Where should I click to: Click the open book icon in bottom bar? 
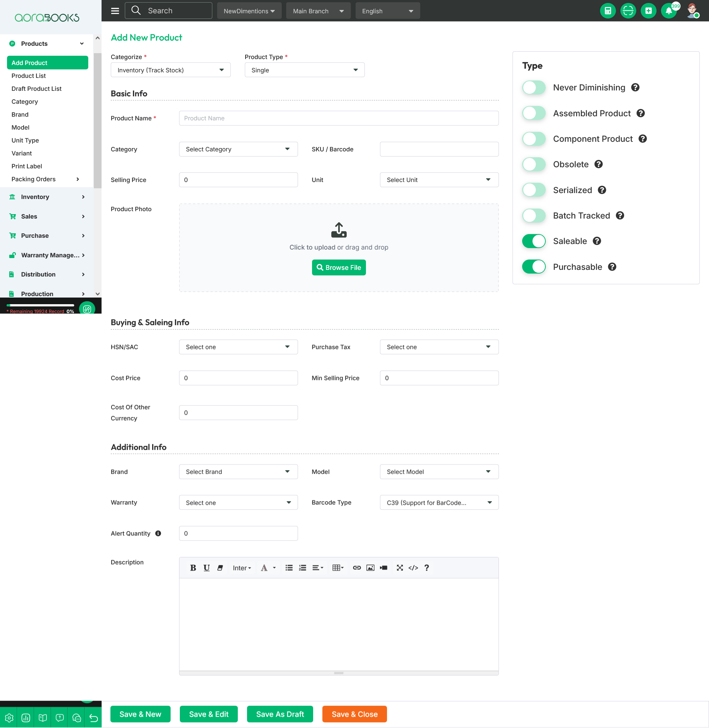click(x=43, y=718)
